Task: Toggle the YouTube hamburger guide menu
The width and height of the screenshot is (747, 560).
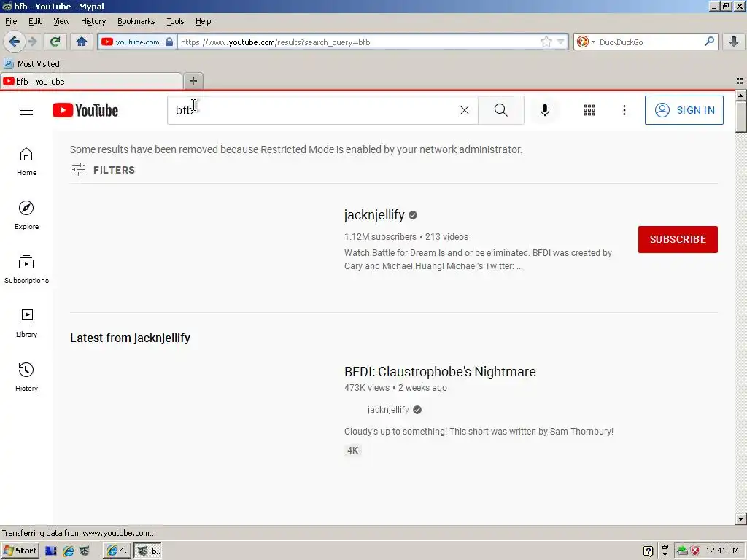Action: pyautogui.click(x=26, y=111)
